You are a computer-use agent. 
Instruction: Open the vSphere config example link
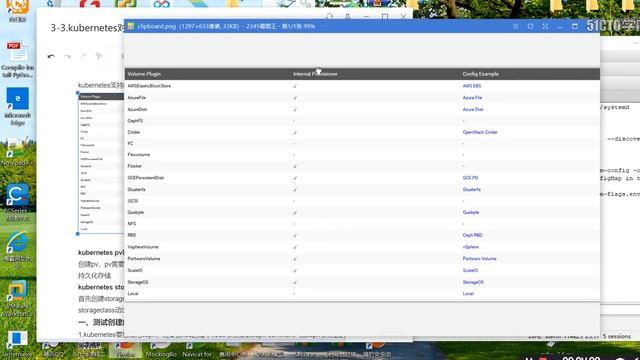[471, 247]
